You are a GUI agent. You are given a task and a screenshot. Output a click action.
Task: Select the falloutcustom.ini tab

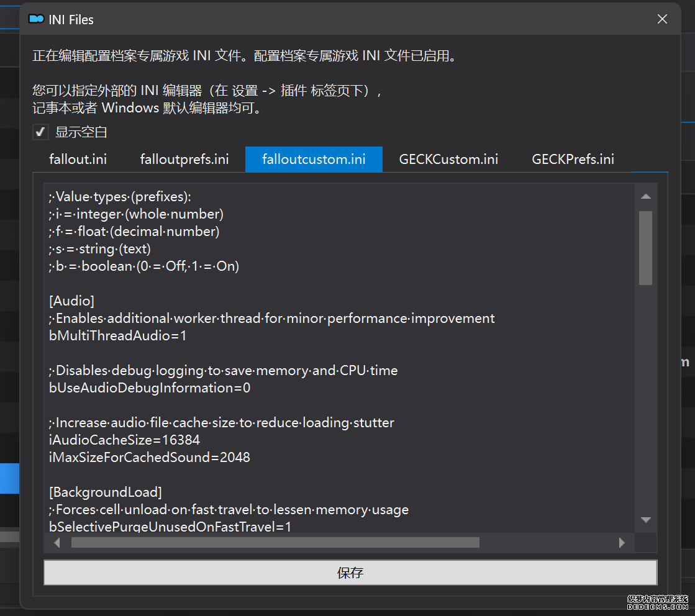pyautogui.click(x=314, y=160)
